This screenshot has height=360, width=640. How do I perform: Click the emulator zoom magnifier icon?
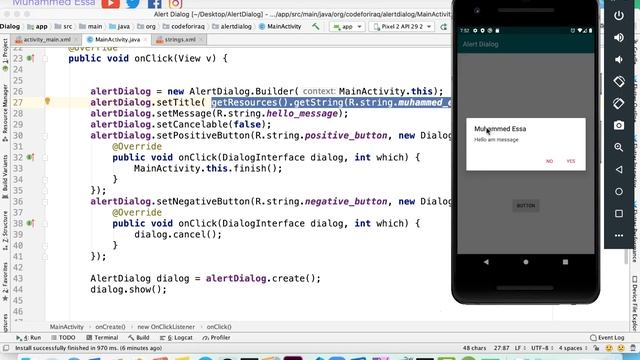pos(619,147)
